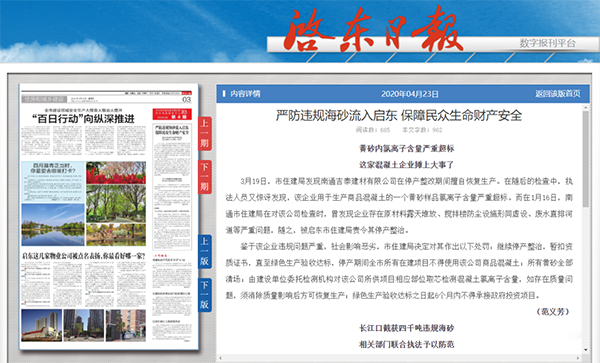
Task: Open 严防违规海砂 article in page thumbnail sidebar
Action: tap(172, 130)
